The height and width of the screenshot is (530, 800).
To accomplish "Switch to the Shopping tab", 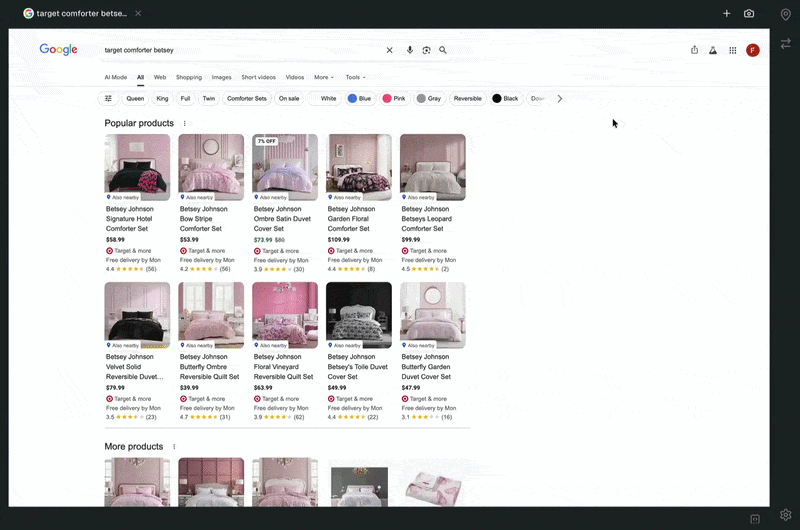I will 189,78.
